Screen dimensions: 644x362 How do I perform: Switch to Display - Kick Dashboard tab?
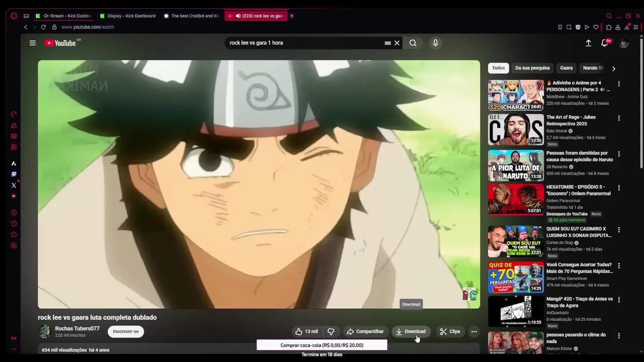[x=128, y=16]
